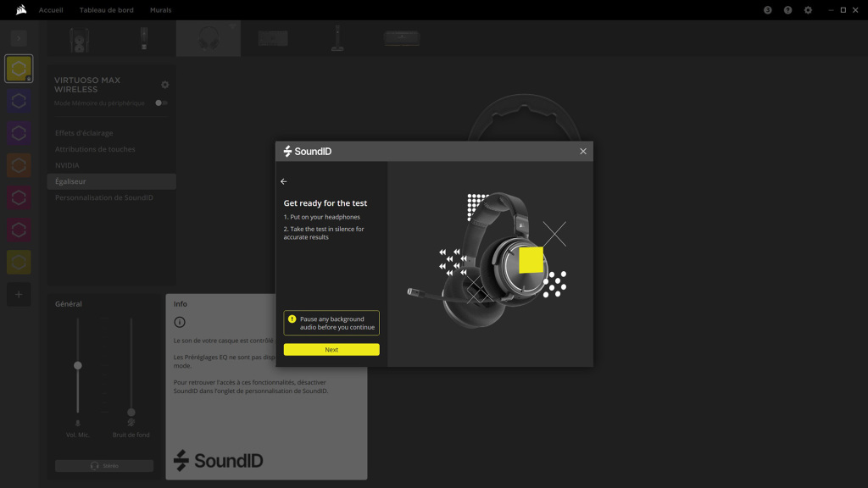Maximize the iCUE window
This screenshot has width=868, height=488.
click(843, 10)
